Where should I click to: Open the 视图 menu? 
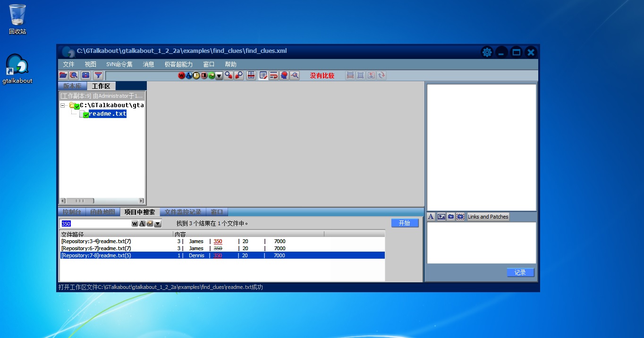tap(91, 64)
